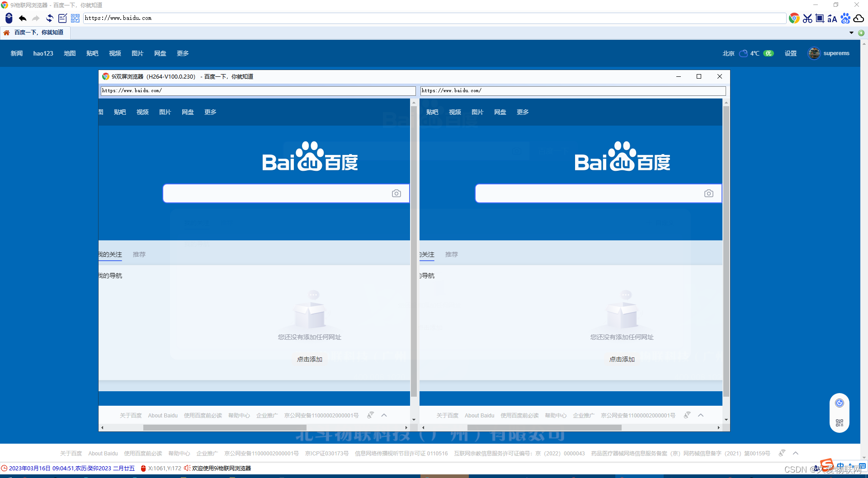Select the scissors screen-cut tool
Viewport: 868px width, 478px height.
(808, 19)
